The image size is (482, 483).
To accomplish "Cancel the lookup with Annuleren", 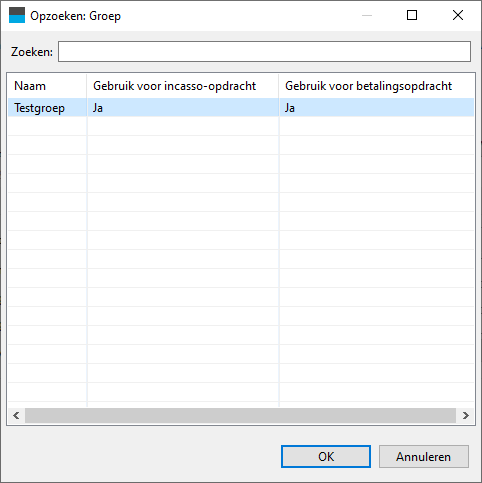I will click(x=424, y=456).
